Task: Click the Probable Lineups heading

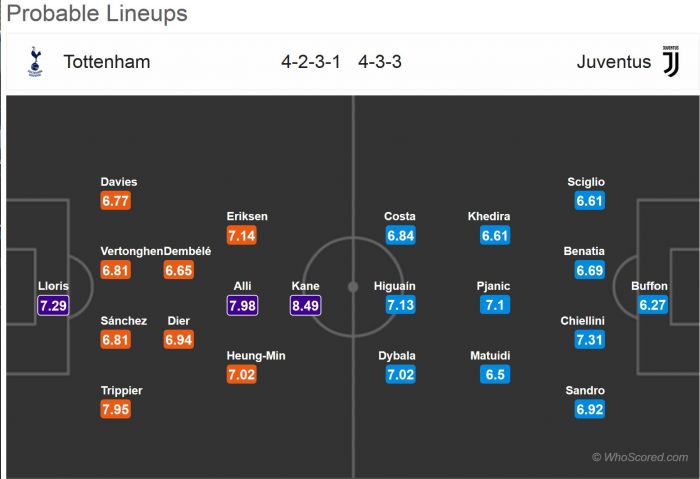Action: (97, 14)
